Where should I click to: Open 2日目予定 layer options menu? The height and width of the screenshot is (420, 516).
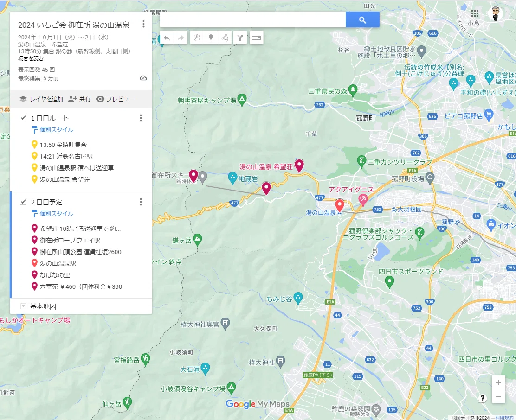tap(141, 202)
